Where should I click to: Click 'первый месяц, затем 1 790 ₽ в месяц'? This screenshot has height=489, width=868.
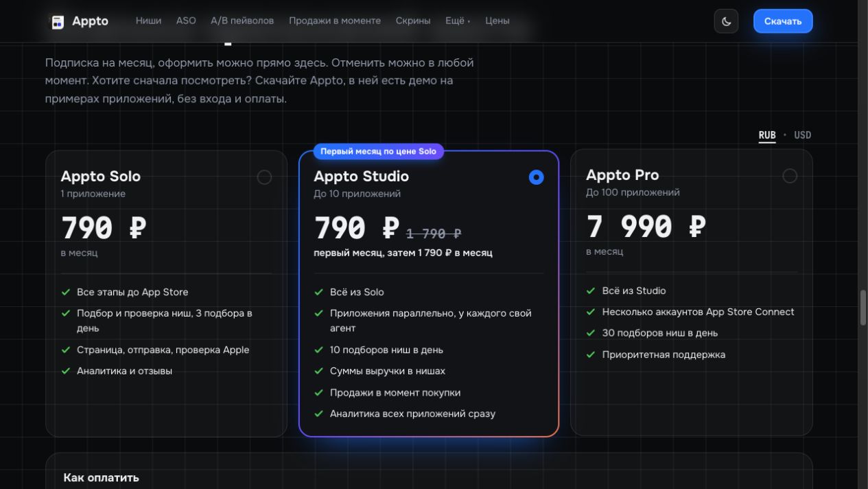[403, 253]
